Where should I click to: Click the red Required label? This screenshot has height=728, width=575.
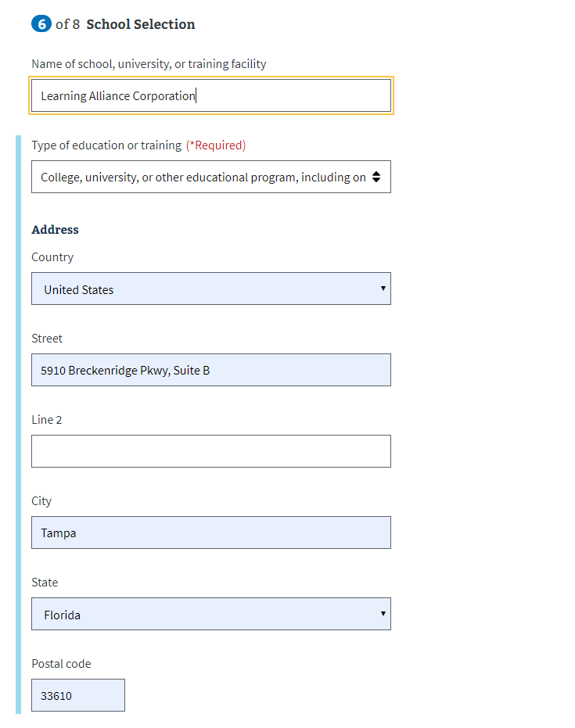click(x=216, y=145)
